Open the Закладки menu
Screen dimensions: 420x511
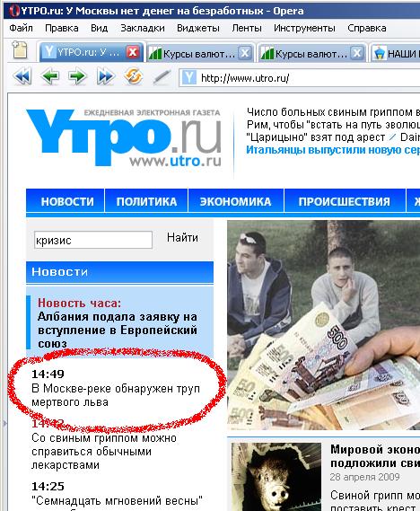coord(143,28)
